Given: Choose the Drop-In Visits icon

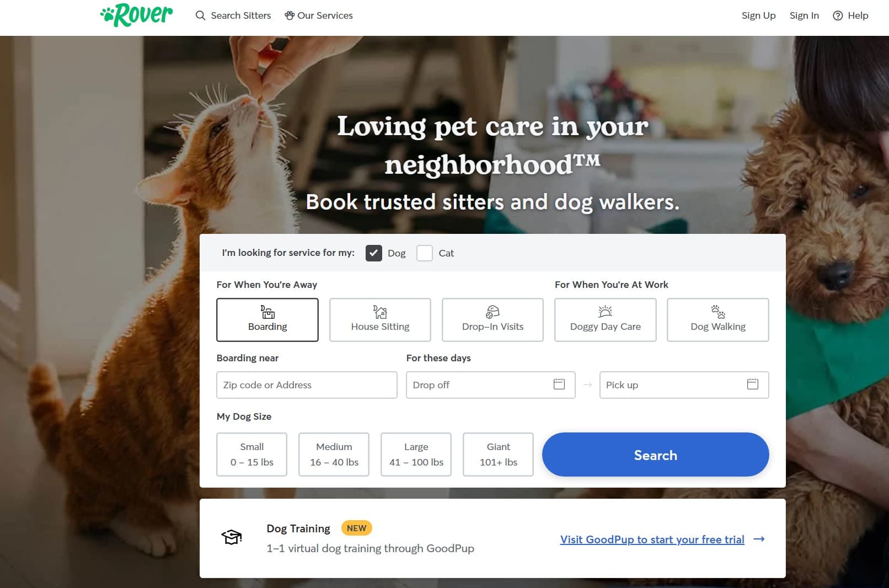Looking at the screenshot, I should pyautogui.click(x=492, y=312).
